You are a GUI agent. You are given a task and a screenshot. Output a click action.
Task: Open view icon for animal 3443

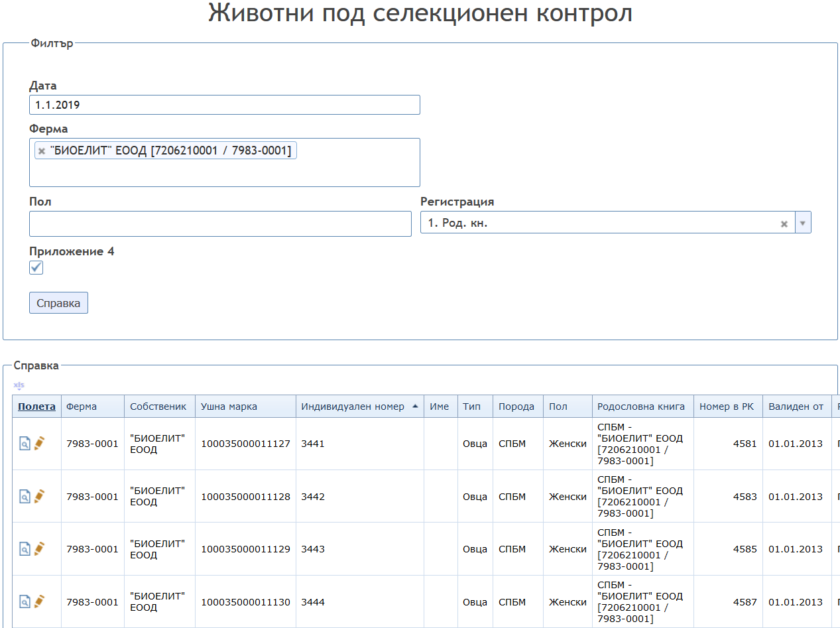tap(25, 549)
